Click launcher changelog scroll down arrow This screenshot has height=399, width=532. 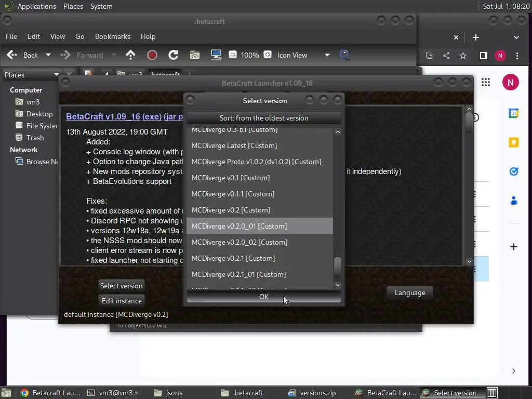[x=469, y=261]
